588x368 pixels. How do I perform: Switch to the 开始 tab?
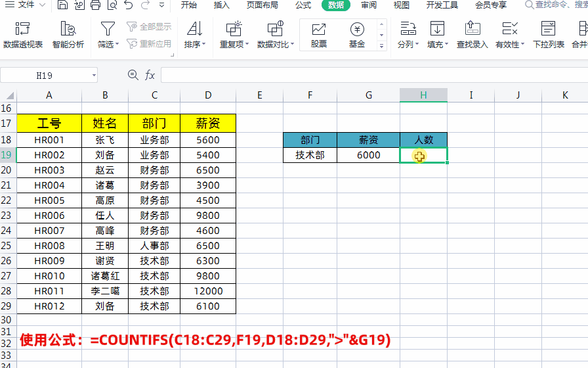pos(188,5)
